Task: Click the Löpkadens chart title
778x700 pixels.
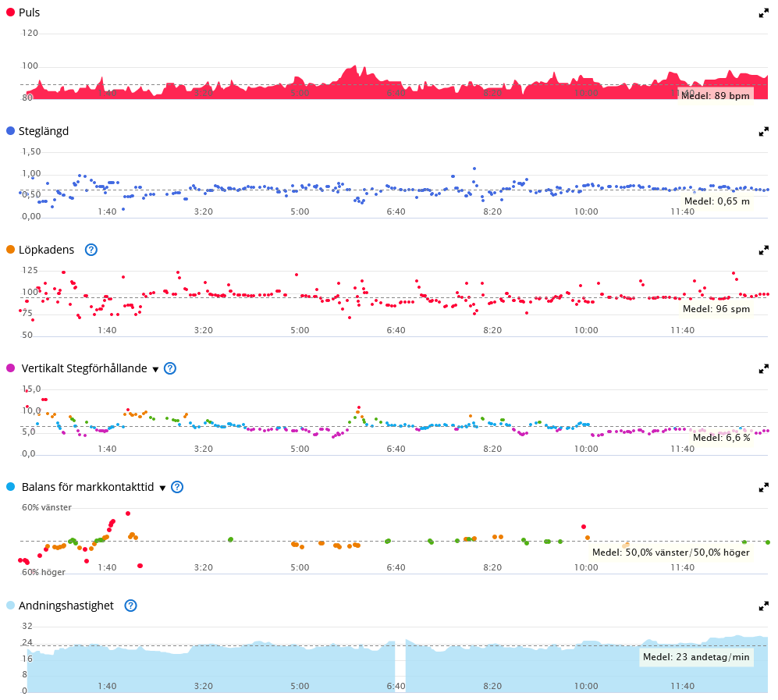Action: [47, 250]
